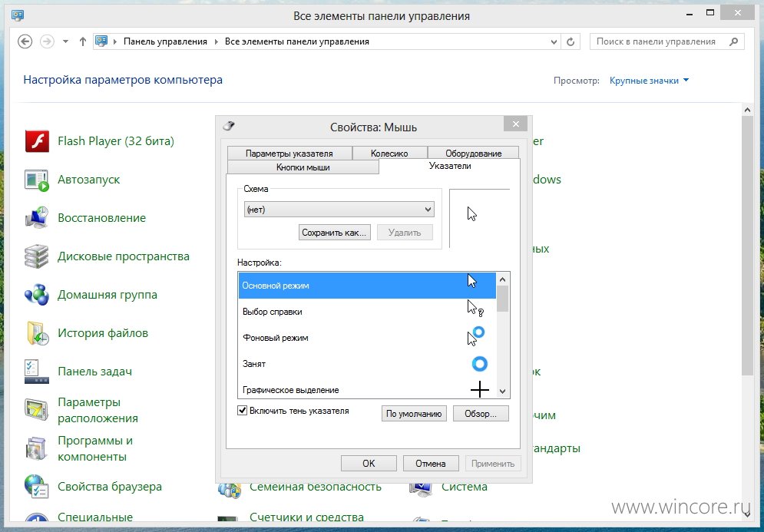This screenshot has height=532, width=764.
Task: Select the Фоновый режим pointer entry
Action: coord(367,338)
